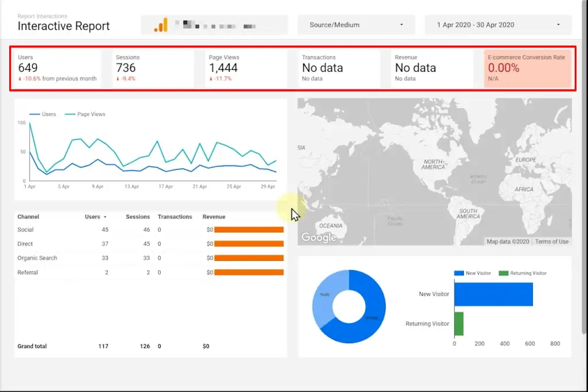Click the red decline arrow on the Users scorecard
Viewport: 588px width, 392px height.
pyautogui.click(x=20, y=79)
